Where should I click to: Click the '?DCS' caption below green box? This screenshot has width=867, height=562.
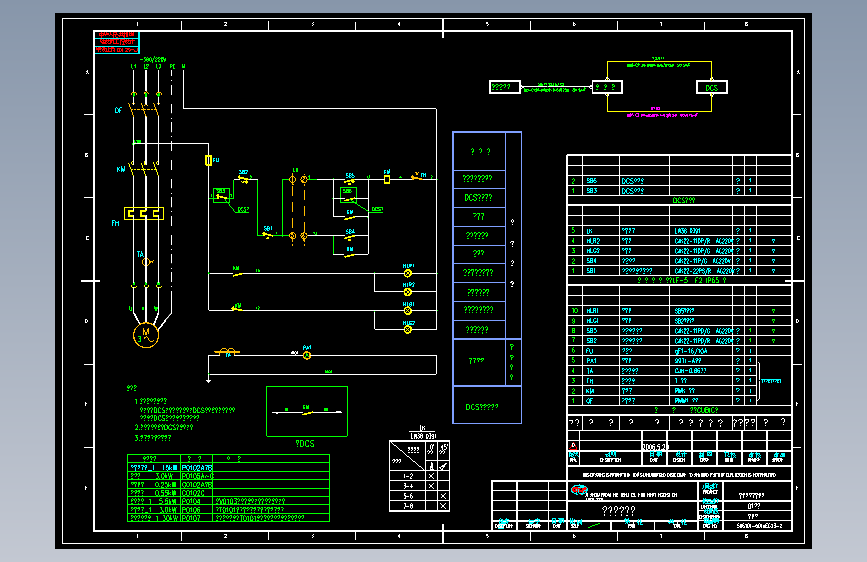click(305, 444)
